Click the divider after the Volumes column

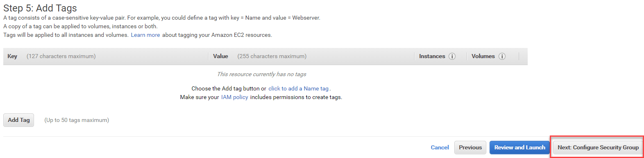(519, 56)
